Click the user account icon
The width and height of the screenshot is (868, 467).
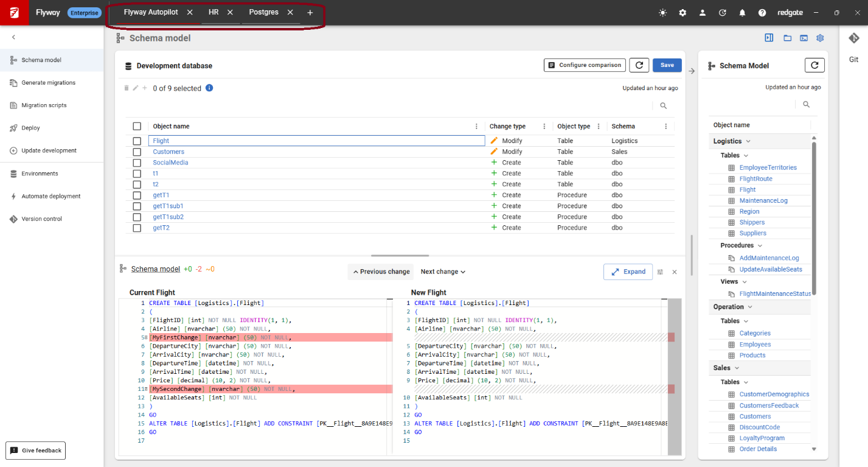[x=703, y=13]
